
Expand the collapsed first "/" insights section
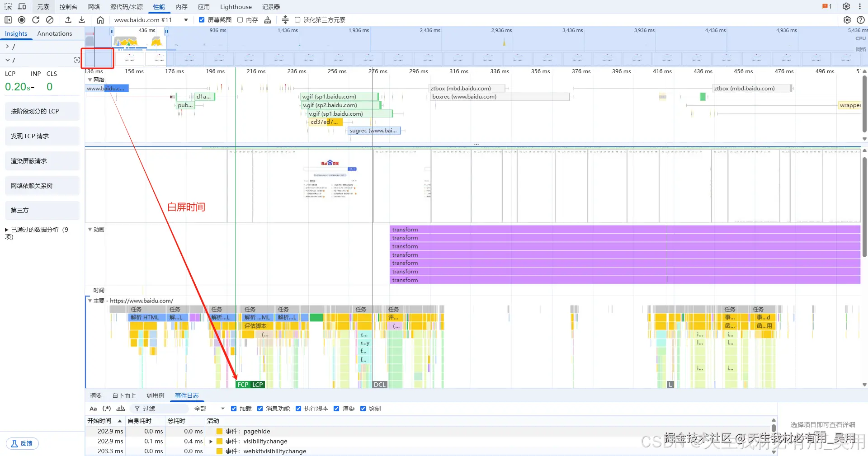[7, 47]
